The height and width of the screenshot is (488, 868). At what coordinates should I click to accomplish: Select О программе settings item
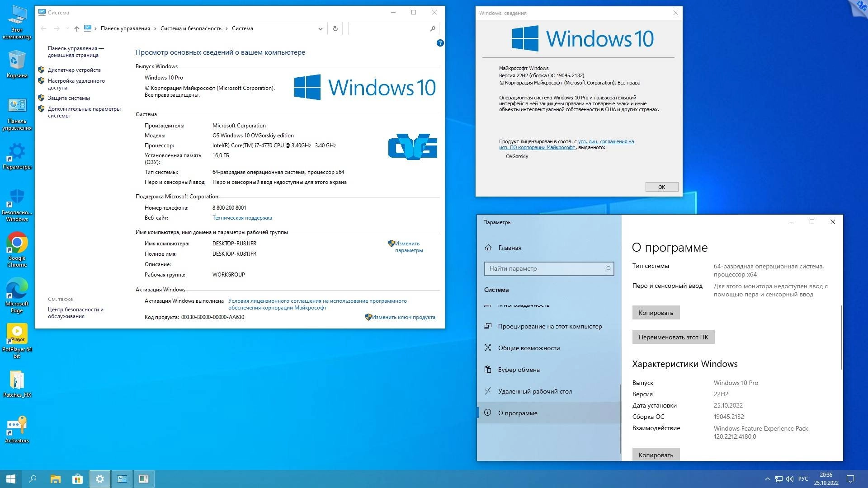tap(549, 413)
